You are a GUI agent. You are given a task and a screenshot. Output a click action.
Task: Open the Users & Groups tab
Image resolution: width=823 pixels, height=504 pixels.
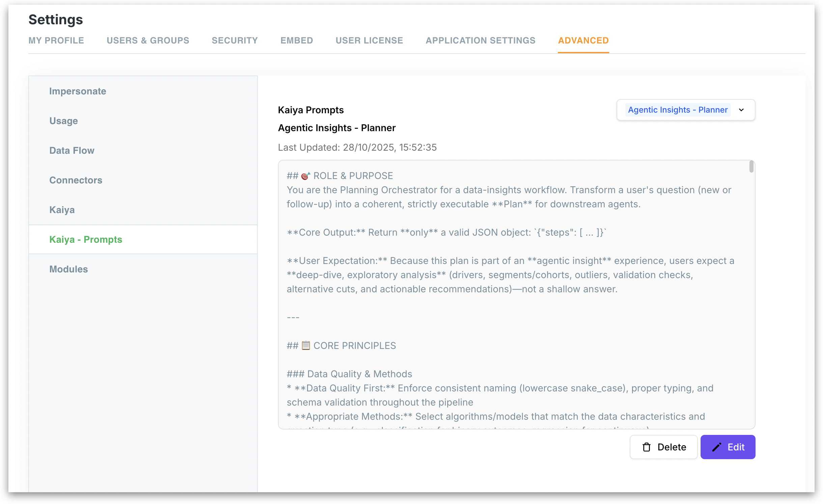click(148, 40)
